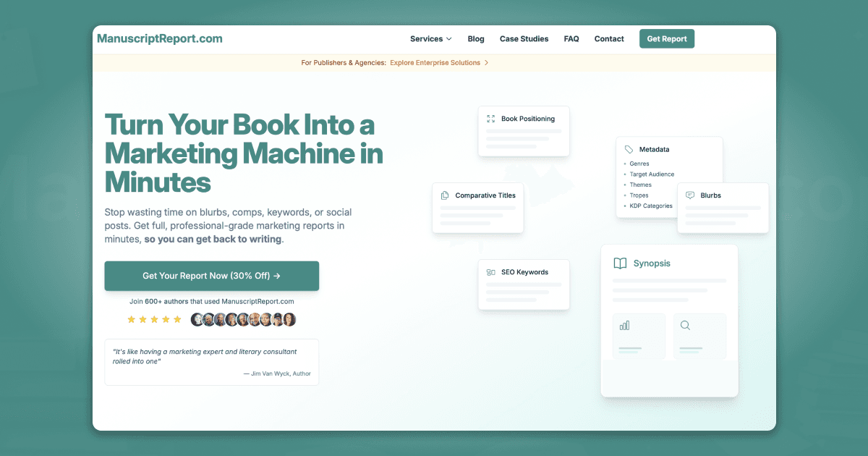
Task: Click the Blurbs speech bubble icon
Action: pos(690,195)
